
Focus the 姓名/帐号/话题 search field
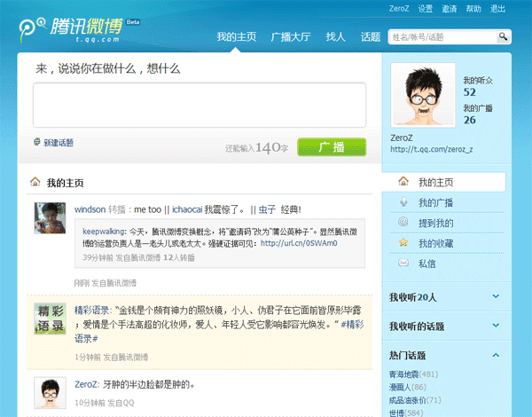(442, 36)
